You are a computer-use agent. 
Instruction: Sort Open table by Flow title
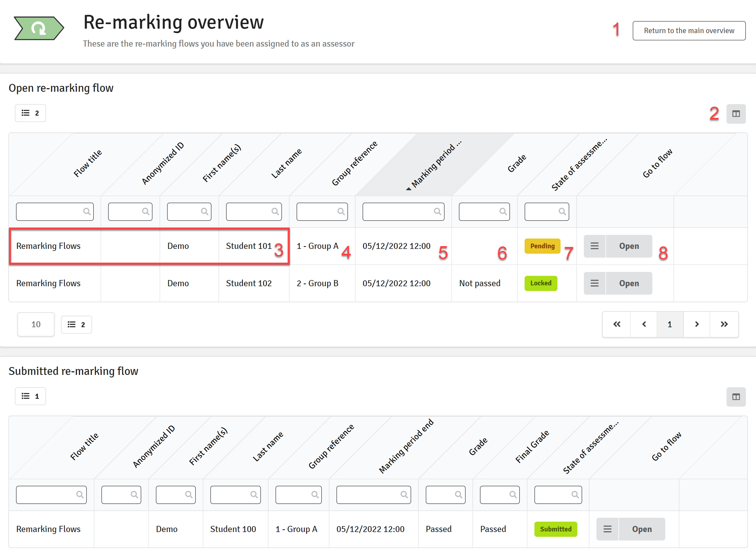87,164
